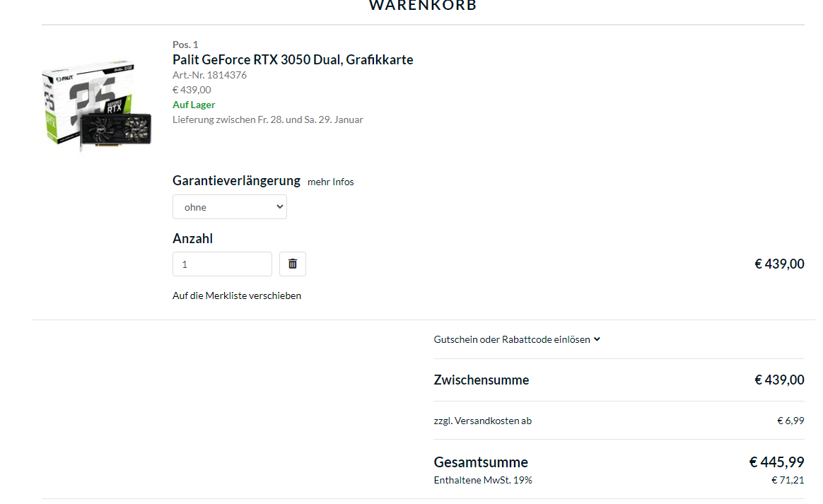Image resolution: width=823 pixels, height=504 pixels.
Task: Click the Versandkosten amount € 6,99
Action: [790, 421]
